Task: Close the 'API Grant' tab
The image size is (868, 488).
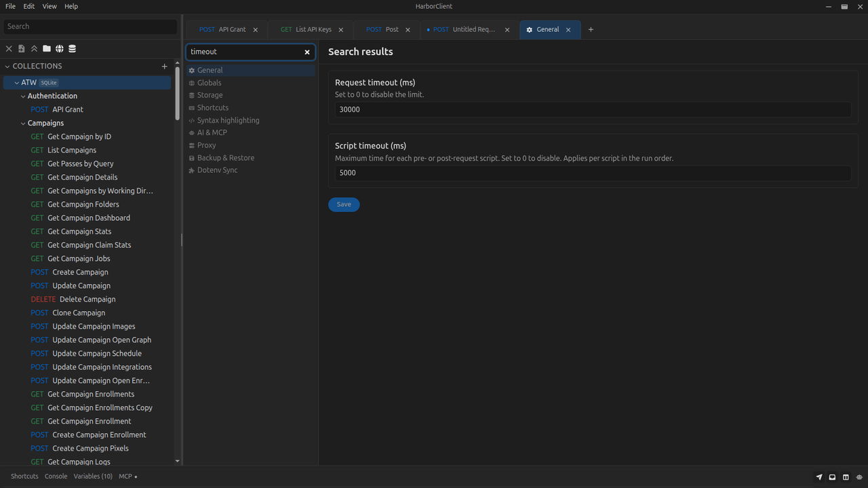Action: coord(256,30)
